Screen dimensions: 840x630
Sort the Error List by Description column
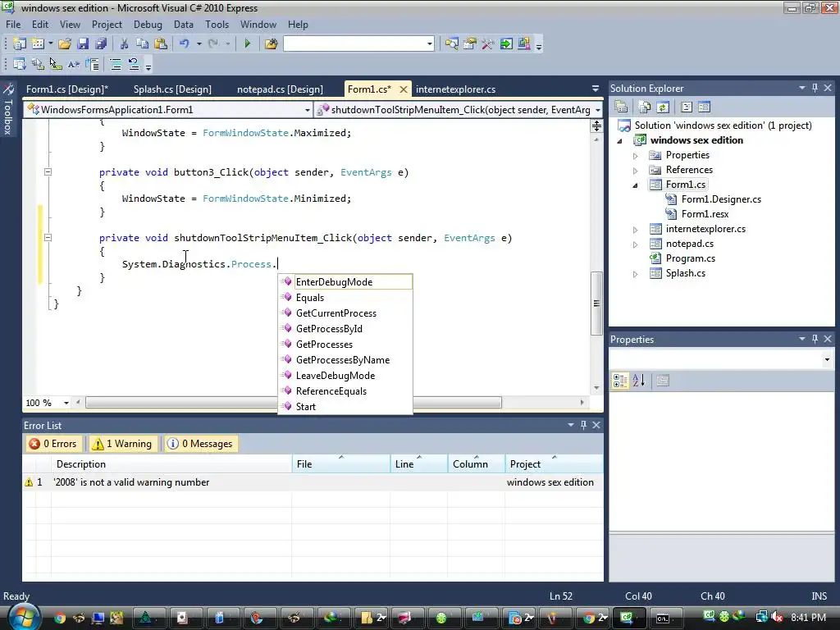coord(171,464)
